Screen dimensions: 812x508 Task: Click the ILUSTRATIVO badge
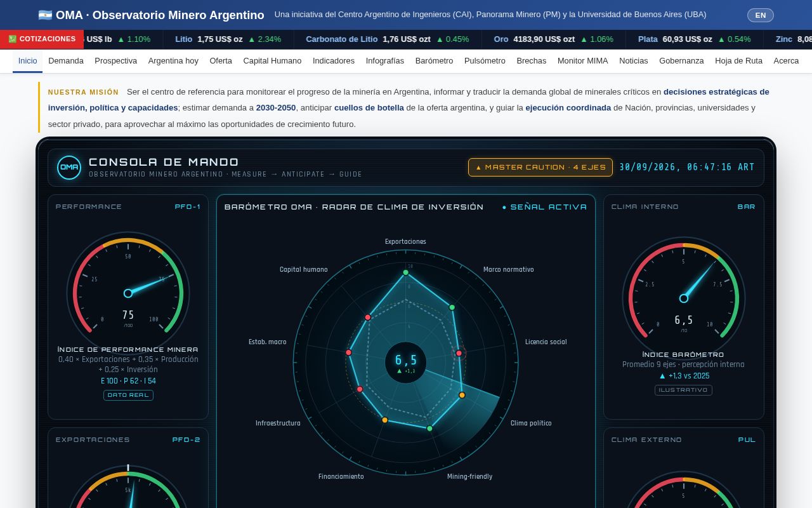tap(684, 390)
